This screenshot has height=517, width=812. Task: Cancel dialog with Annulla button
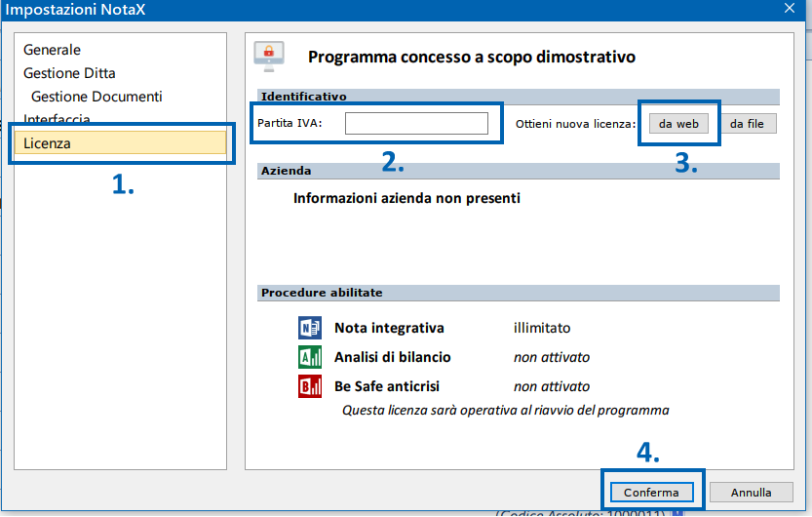pos(751,493)
